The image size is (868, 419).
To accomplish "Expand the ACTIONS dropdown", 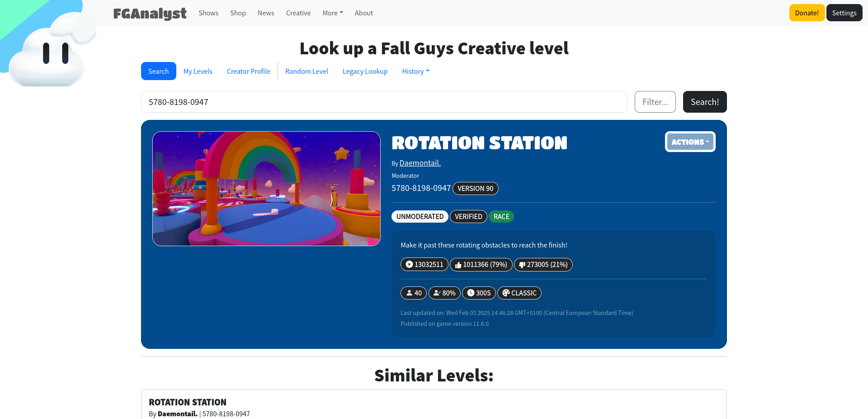I will 690,142.
